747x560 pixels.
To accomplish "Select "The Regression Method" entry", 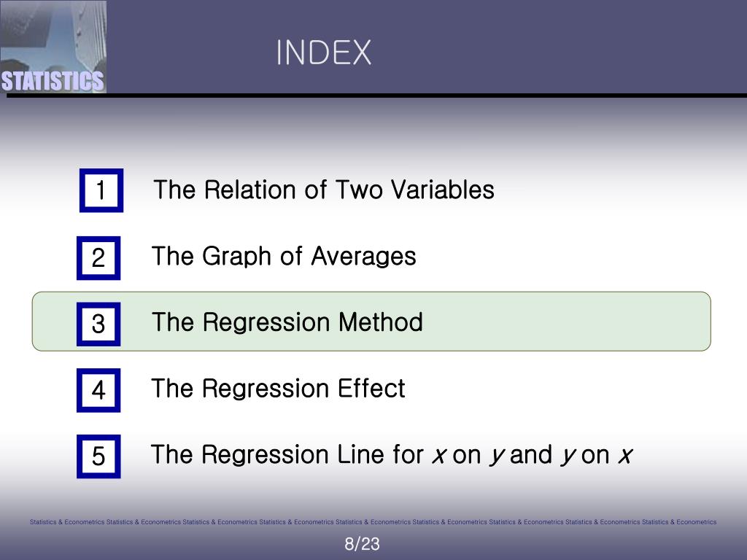I will click(x=287, y=322).
